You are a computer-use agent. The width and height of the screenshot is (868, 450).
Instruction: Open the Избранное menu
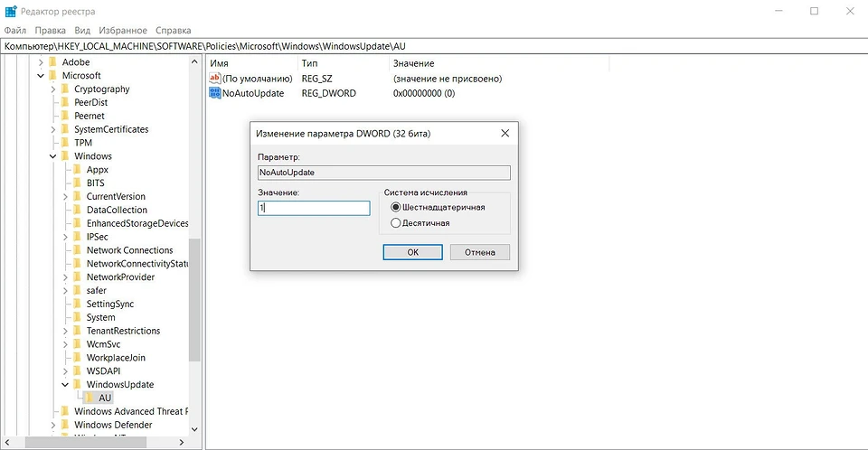pyautogui.click(x=123, y=30)
